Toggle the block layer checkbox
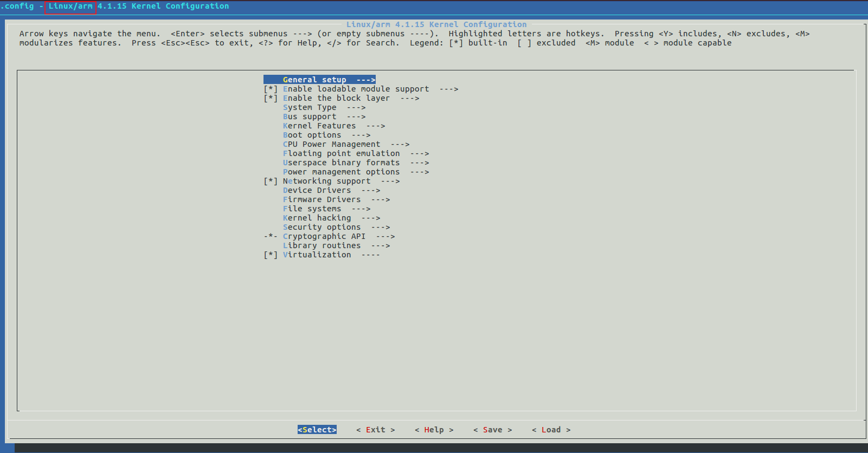Screen dimensions: 868x453 pos(271,98)
